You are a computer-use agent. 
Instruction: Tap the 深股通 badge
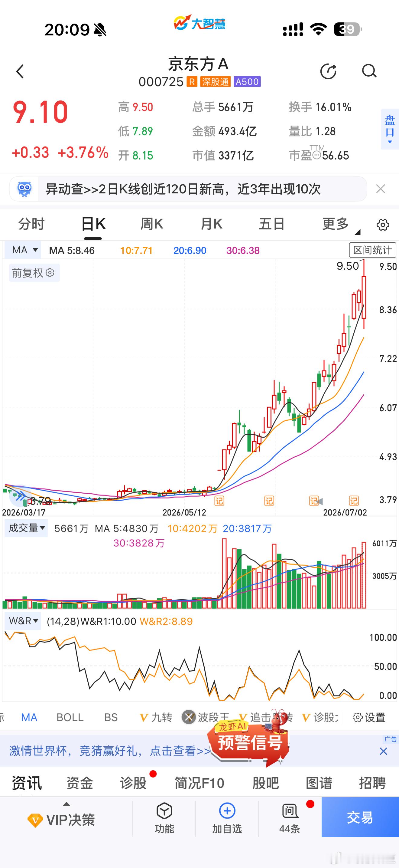tap(215, 81)
